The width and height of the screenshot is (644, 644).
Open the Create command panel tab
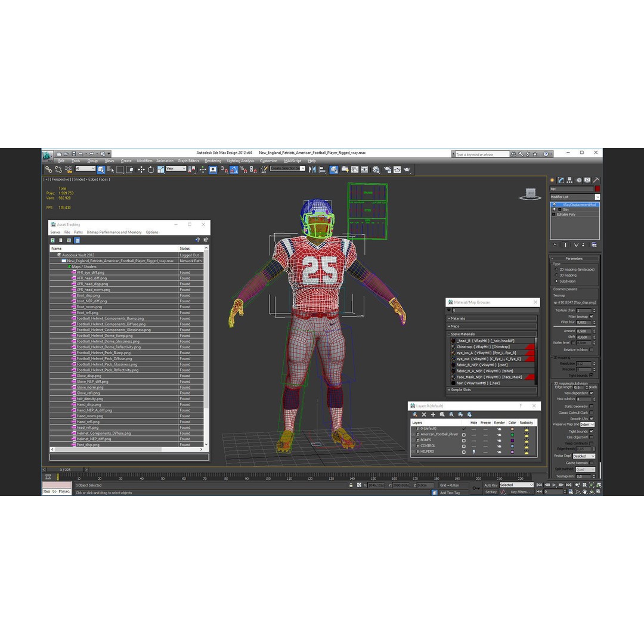[552, 180]
